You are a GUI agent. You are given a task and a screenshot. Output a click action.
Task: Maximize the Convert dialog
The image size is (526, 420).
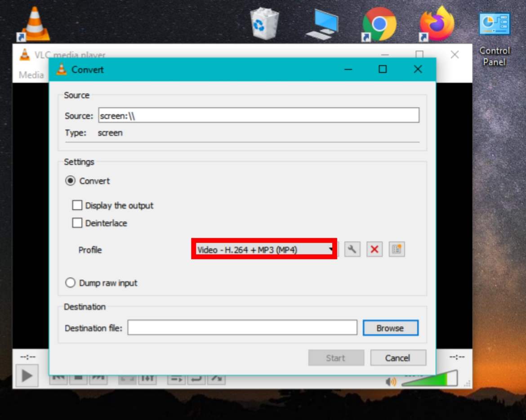point(383,69)
